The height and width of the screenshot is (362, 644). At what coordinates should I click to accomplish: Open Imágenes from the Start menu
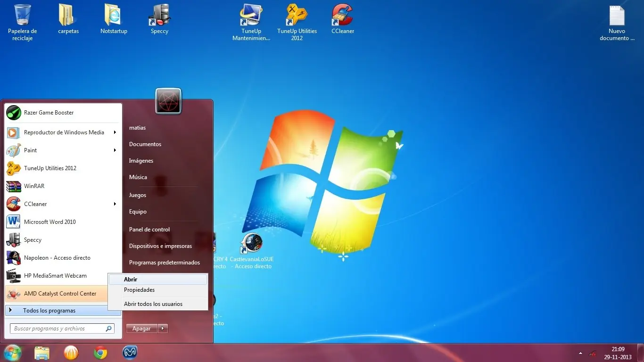pyautogui.click(x=141, y=161)
